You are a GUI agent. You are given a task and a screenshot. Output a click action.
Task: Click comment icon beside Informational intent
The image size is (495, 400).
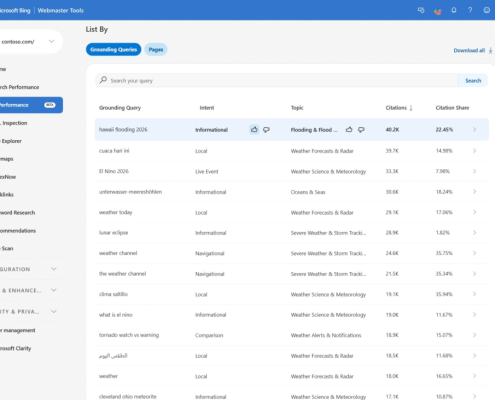[266, 129]
